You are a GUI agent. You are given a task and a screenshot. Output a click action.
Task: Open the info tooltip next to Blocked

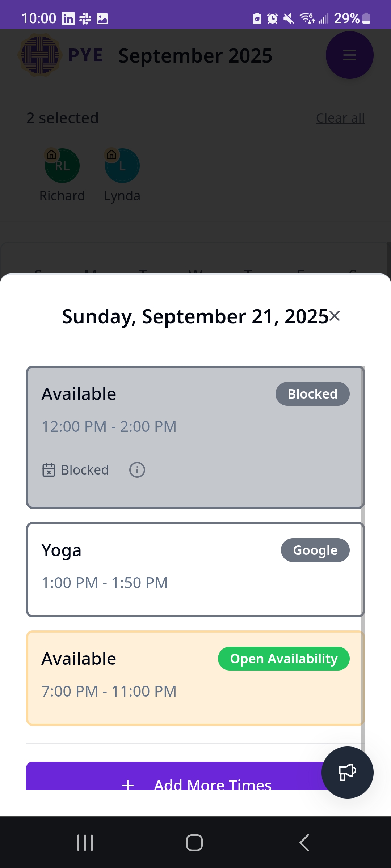(137, 470)
